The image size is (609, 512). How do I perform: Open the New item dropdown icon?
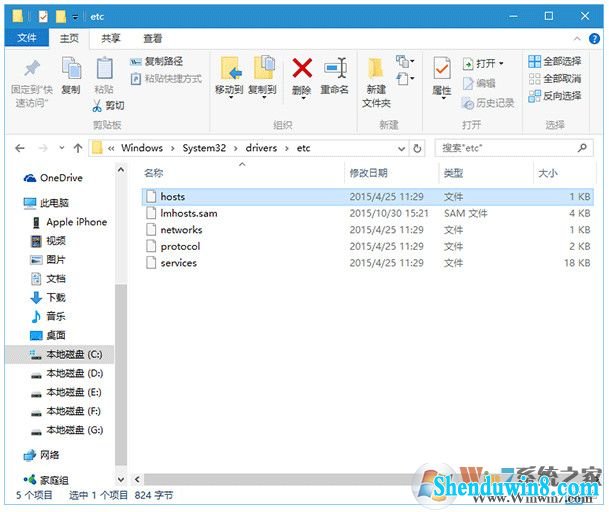405,61
